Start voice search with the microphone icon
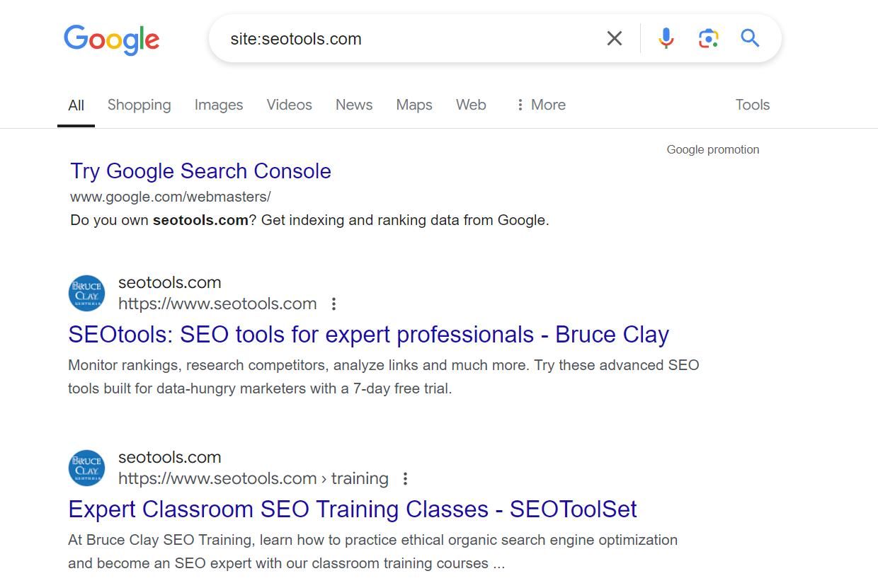The width and height of the screenshot is (878, 588). (666, 38)
